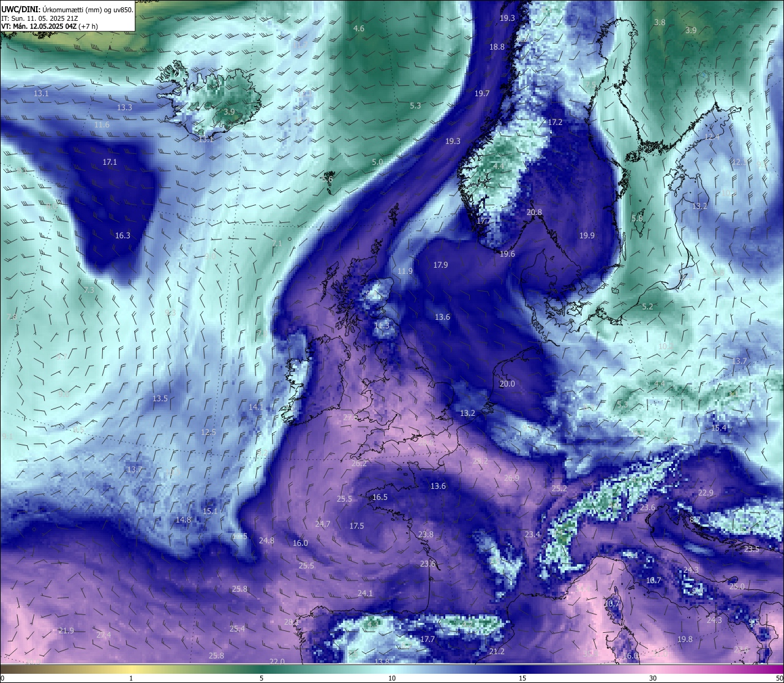Select the 17.2 value over central Sweden
784x683 pixels.
[555, 123]
